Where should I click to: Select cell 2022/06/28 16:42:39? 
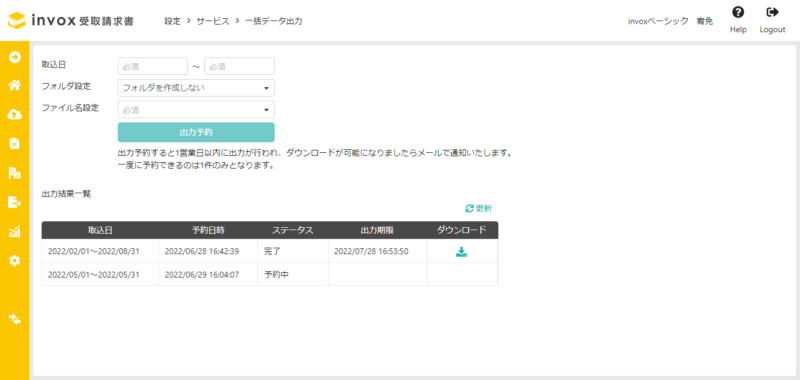point(208,251)
